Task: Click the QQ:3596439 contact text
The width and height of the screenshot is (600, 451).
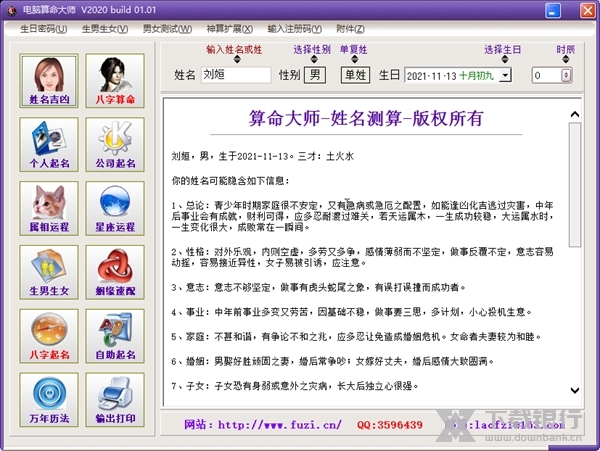Action: 390,425
